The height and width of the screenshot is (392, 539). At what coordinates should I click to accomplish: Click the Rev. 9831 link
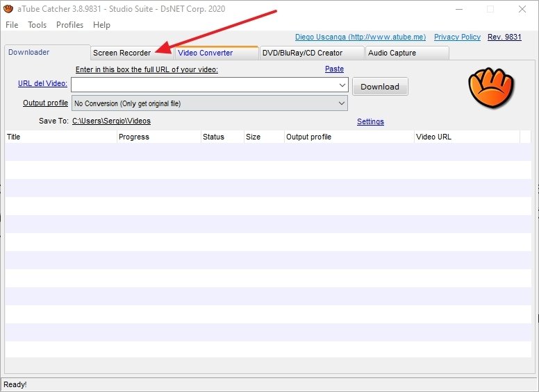pyautogui.click(x=504, y=37)
